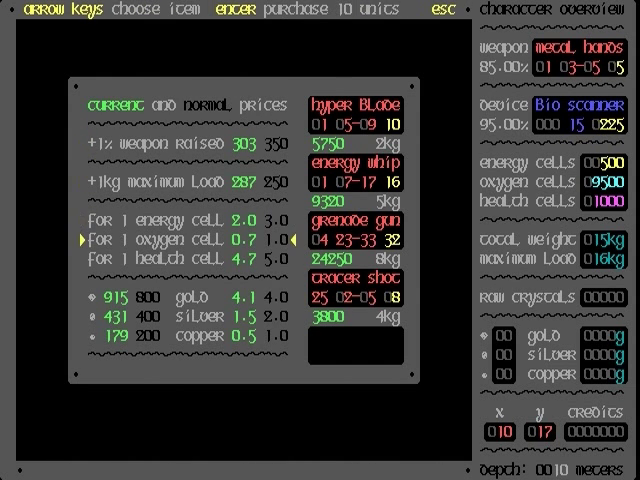Image resolution: width=640 pixels, height=480 pixels.
Task: Click silver icon in character overview
Action: point(485,355)
